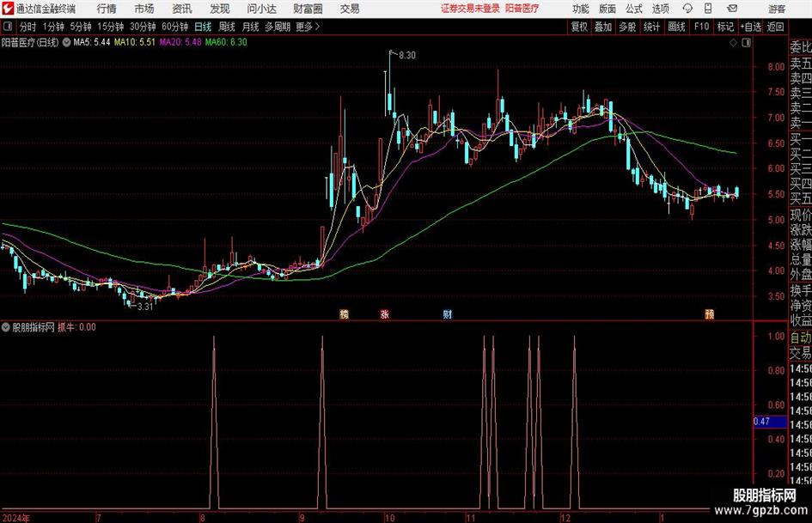Click the 财 marker on chart

click(x=448, y=313)
